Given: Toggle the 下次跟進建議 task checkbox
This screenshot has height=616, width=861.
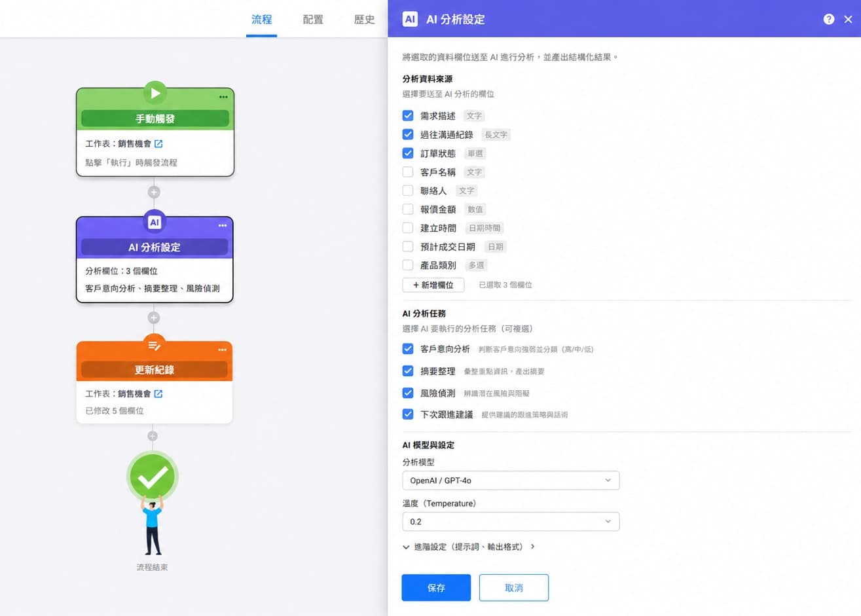Looking at the screenshot, I should 408,414.
